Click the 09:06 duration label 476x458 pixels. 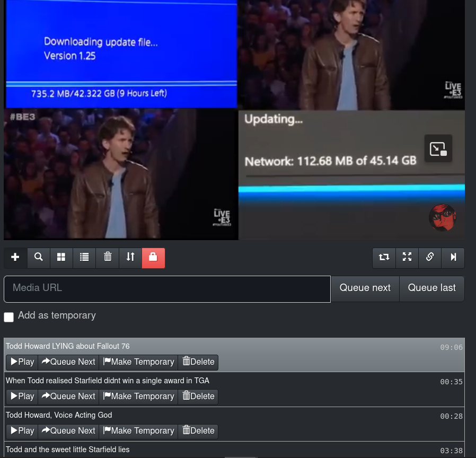pos(452,347)
